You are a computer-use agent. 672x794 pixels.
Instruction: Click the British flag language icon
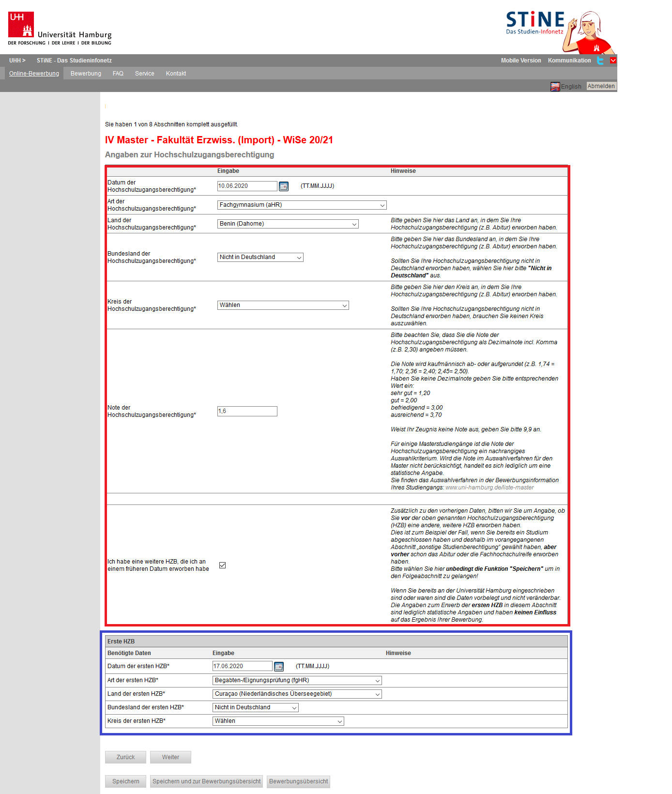[x=555, y=87]
